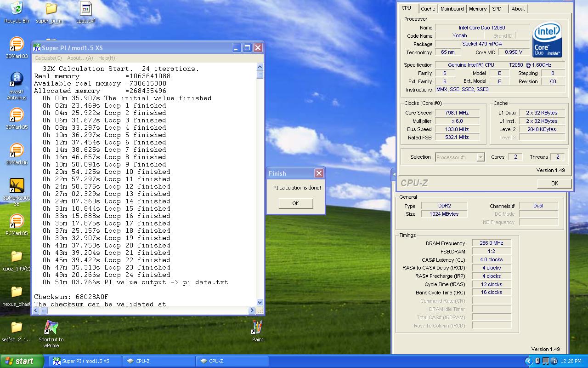
Task: Maximize the Super PI window
Action: pos(247,47)
